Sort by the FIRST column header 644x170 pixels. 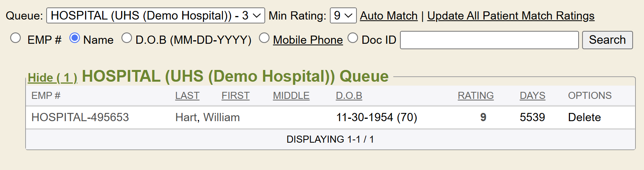coord(235,96)
